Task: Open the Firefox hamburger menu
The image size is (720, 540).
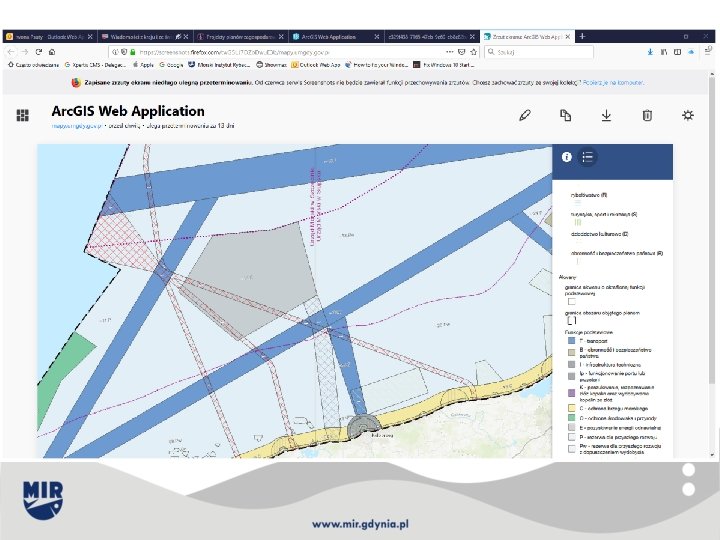Action: coord(708,51)
